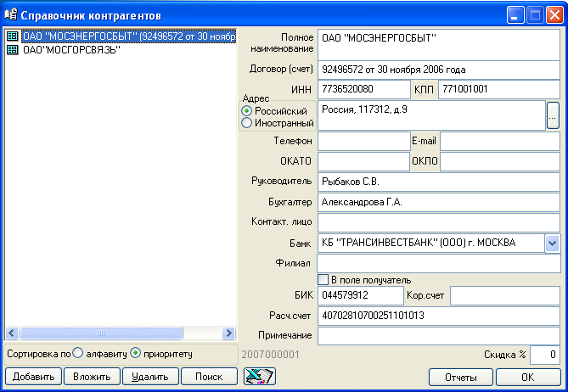Viewport: 568px width, 392px height.
Task: Click the Справочник контрагентов title bar icon
Action: click(x=10, y=14)
